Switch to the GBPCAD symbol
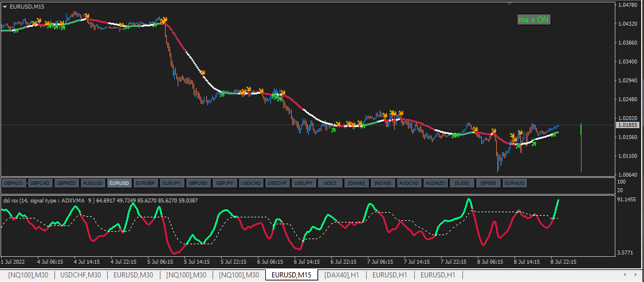 click(x=41, y=183)
